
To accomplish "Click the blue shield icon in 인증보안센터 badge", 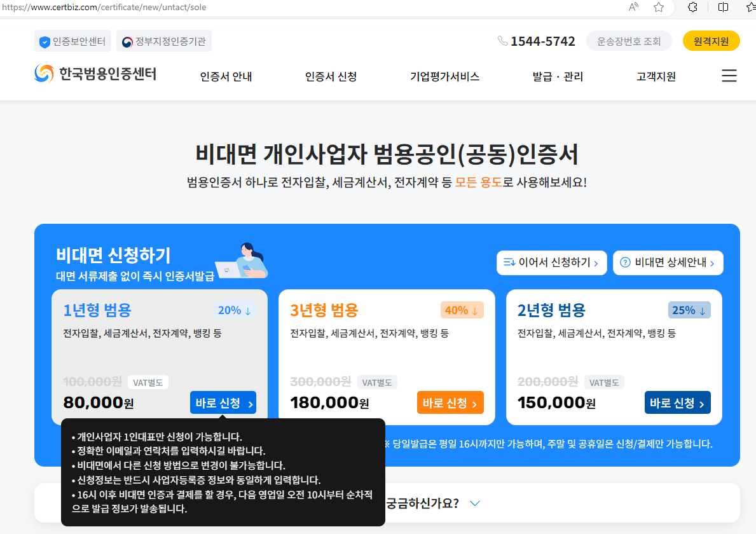I will click(45, 42).
